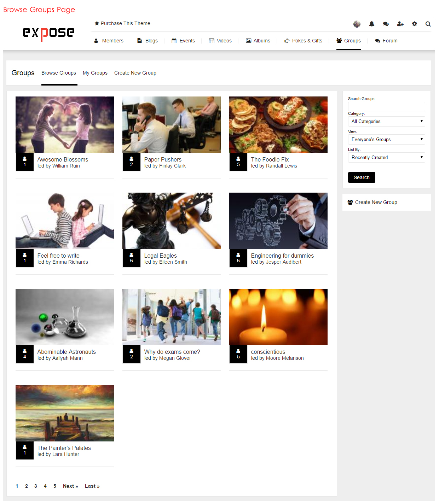Expand the Recently Created list-by dropdown
This screenshot has height=504, width=439.
point(386,158)
